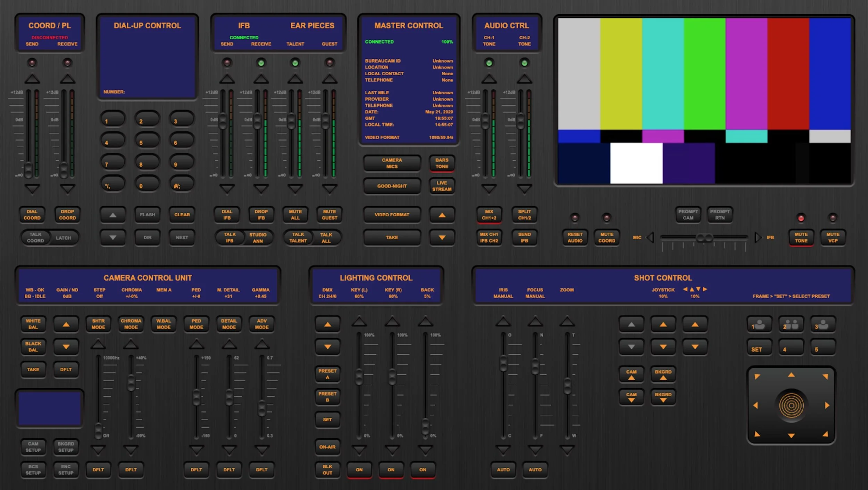Click the up arrow next to WHITE BAL
The image size is (868, 490).
[x=66, y=324]
